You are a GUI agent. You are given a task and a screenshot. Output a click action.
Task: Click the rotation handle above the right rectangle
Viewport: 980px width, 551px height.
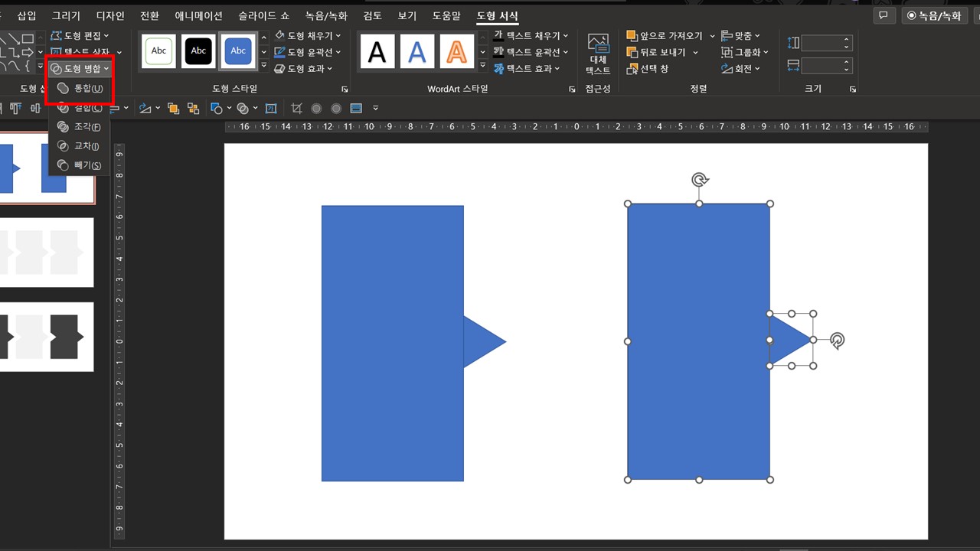click(699, 180)
